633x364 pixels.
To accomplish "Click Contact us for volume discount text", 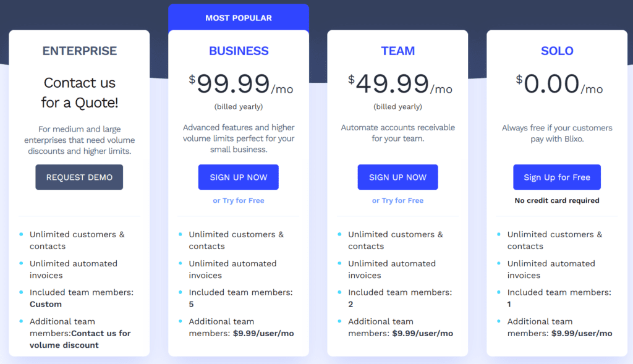I will [x=80, y=339].
